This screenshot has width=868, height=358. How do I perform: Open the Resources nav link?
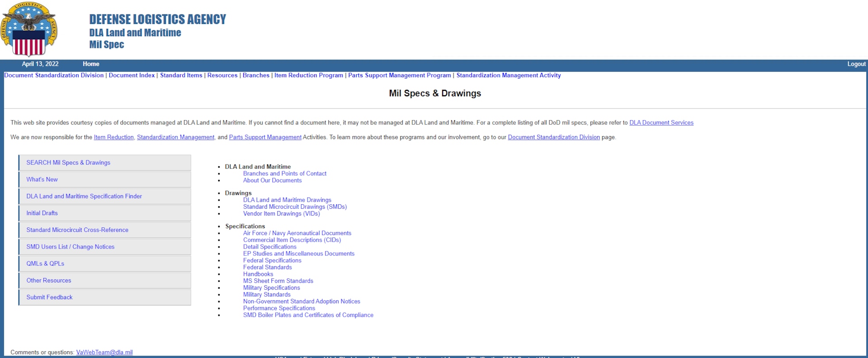222,75
